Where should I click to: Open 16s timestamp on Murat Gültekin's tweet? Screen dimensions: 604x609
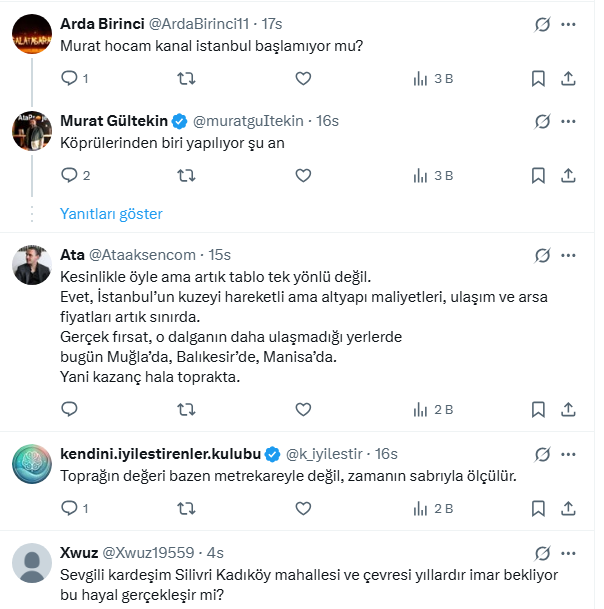(x=327, y=121)
